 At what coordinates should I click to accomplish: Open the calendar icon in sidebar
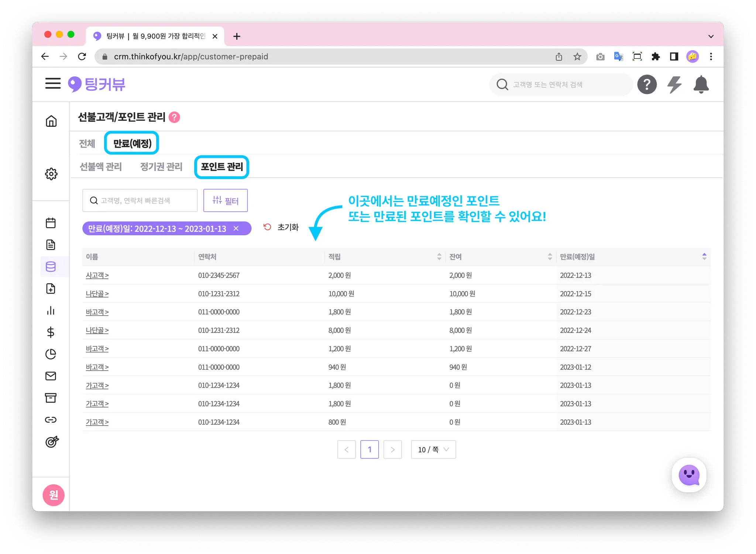tap(51, 223)
